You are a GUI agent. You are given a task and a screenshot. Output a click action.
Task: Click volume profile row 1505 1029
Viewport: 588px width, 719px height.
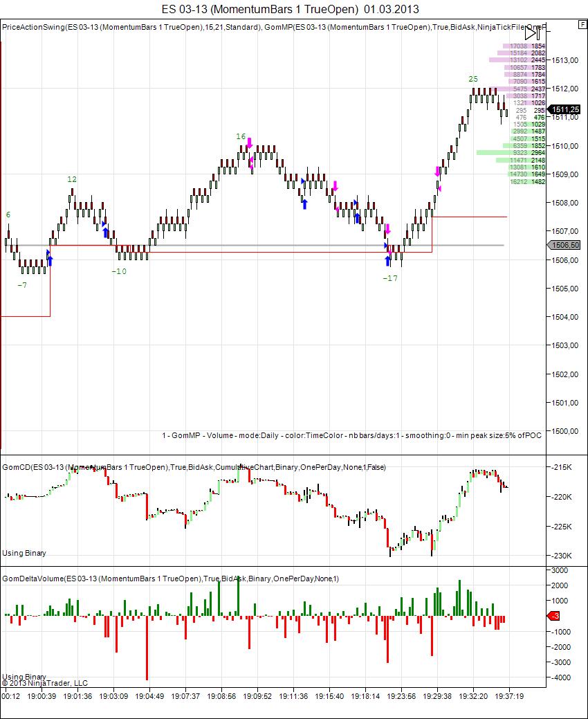(529, 125)
